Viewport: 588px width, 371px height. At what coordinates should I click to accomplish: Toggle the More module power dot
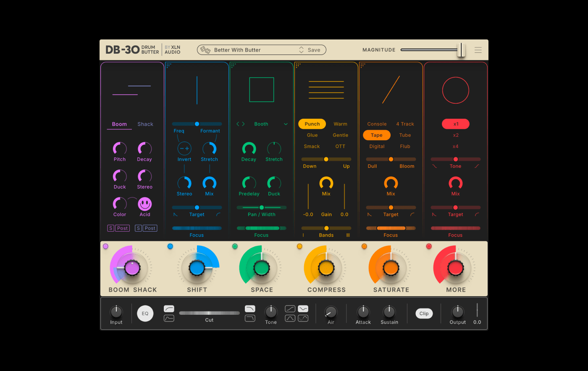coord(429,246)
